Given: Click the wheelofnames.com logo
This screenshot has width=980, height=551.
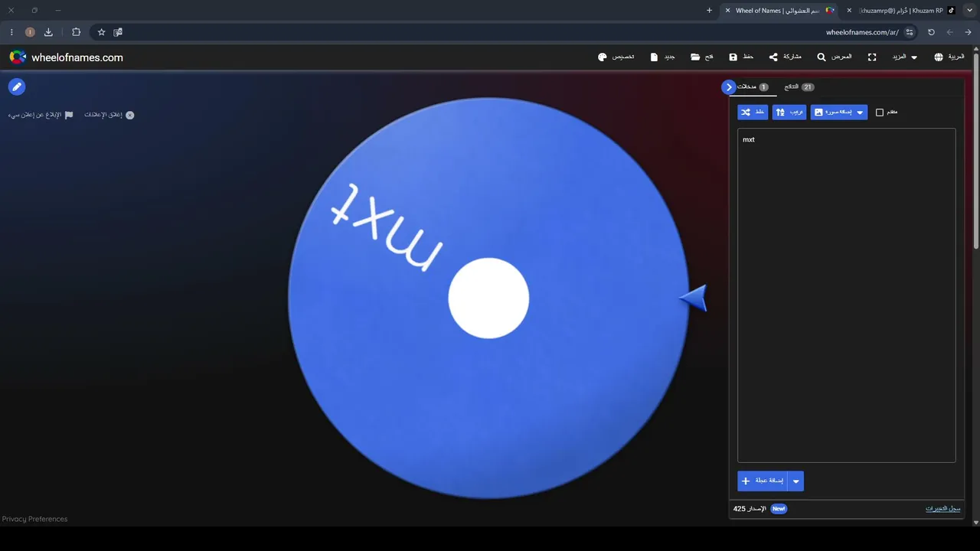Looking at the screenshot, I should pos(66,57).
